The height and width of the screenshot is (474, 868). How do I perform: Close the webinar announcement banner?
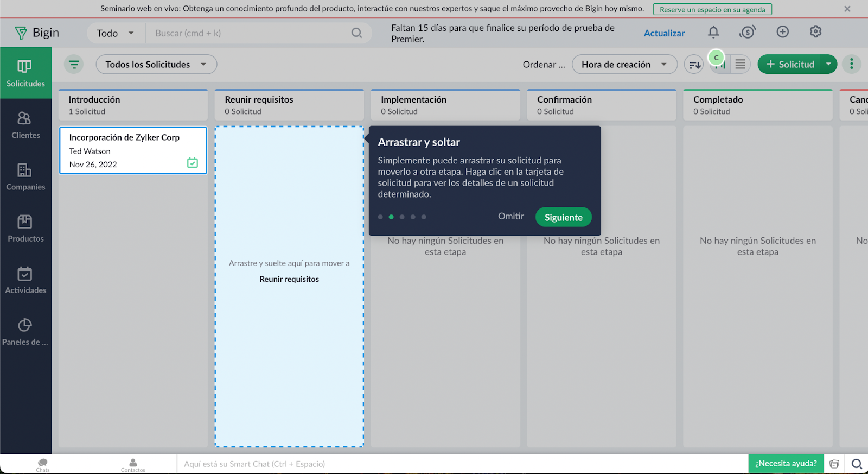pos(847,9)
